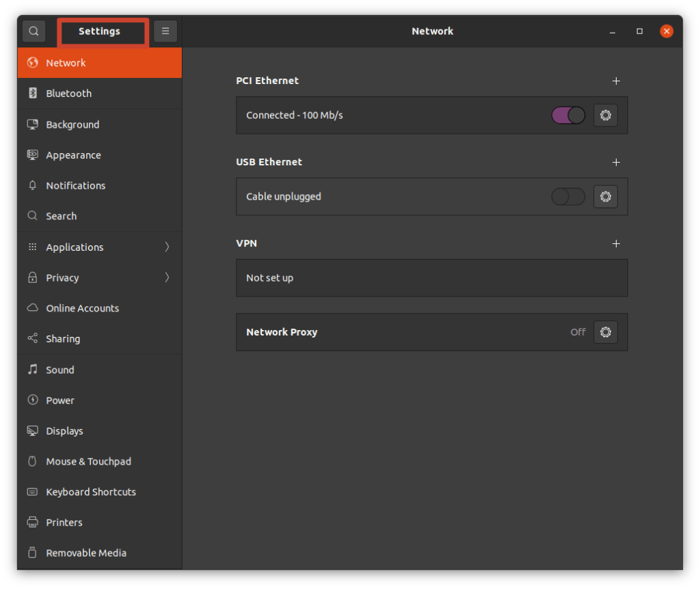Click the Printers sidebar icon
The height and width of the screenshot is (589, 700).
[32, 522]
